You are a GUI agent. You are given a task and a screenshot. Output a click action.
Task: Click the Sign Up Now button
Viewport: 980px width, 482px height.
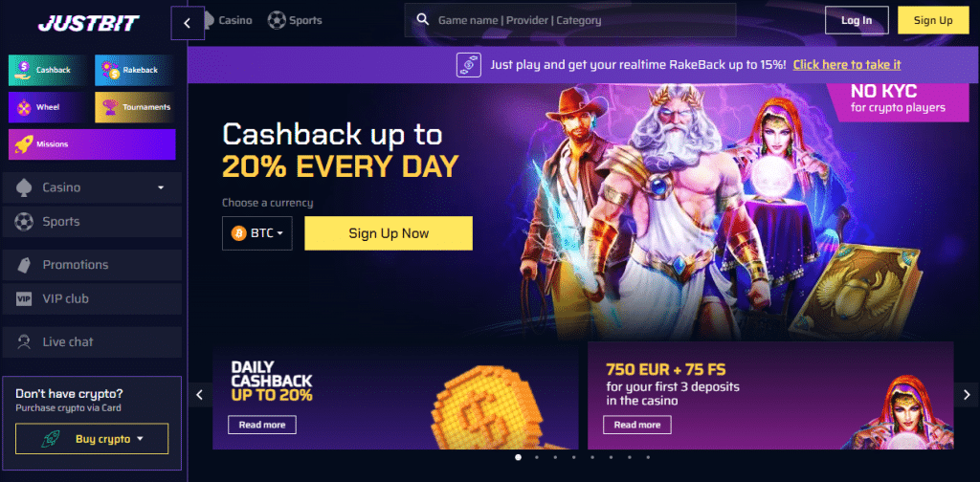(x=389, y=233)
